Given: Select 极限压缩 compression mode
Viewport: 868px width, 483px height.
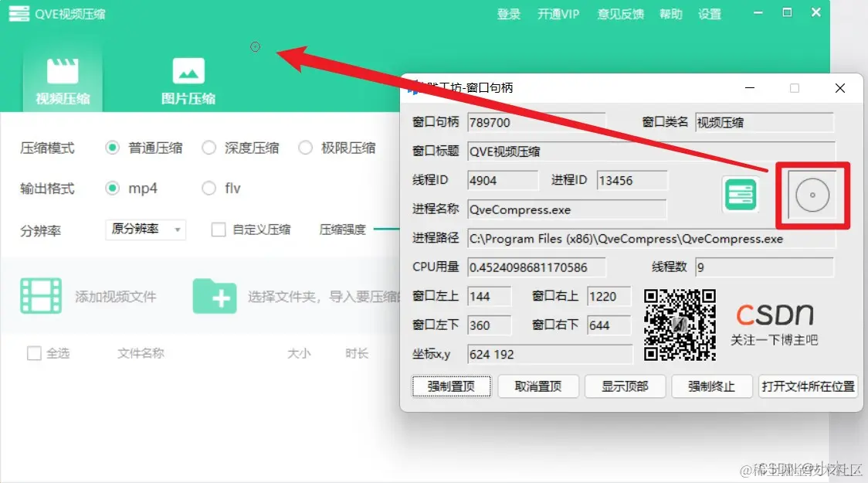Looking at the screenshot, I should tap(305, 148).
